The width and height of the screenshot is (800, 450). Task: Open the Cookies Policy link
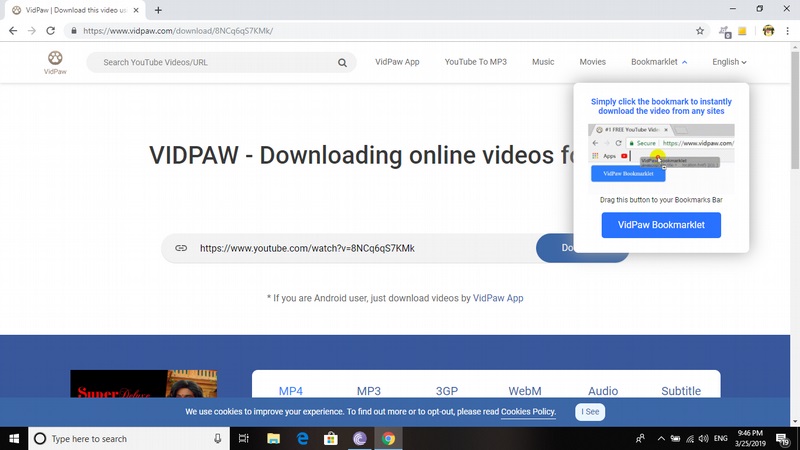coord(528,412)
